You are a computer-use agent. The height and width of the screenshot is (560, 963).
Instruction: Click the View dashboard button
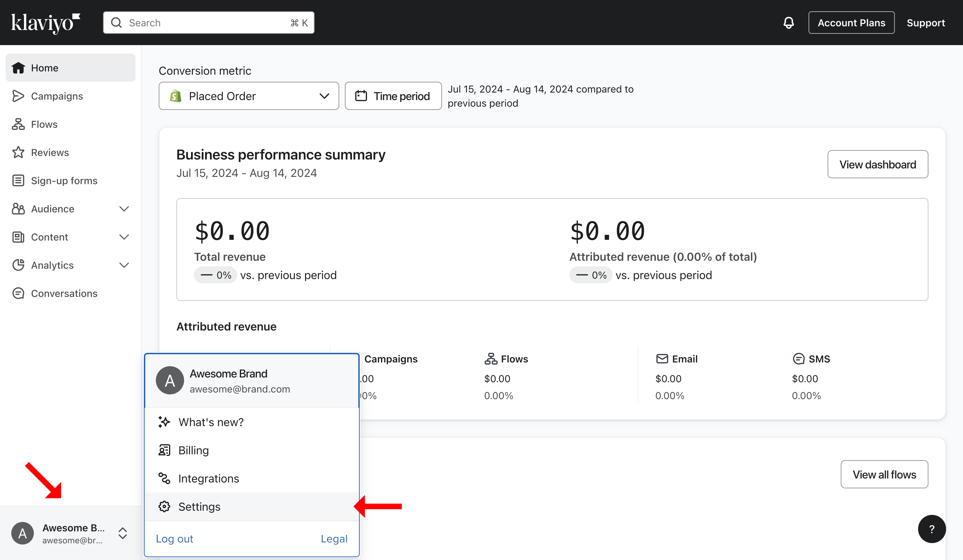tap(878, 164)
